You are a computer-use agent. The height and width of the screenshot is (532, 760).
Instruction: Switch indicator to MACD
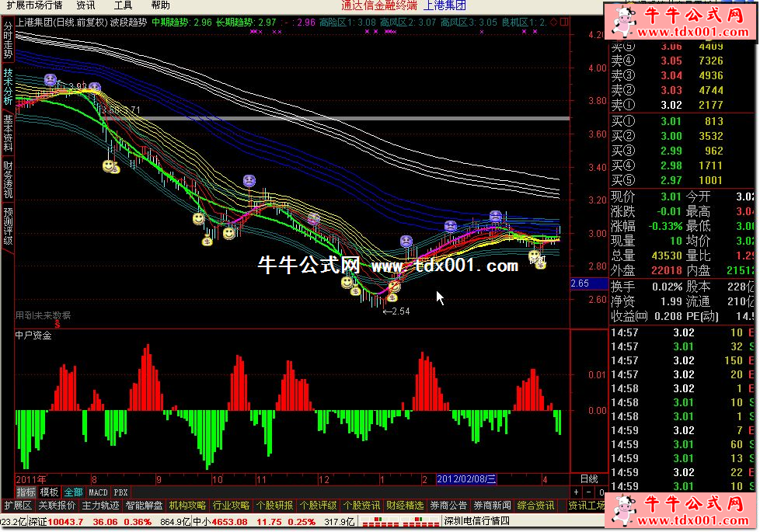tap(98, 492)
